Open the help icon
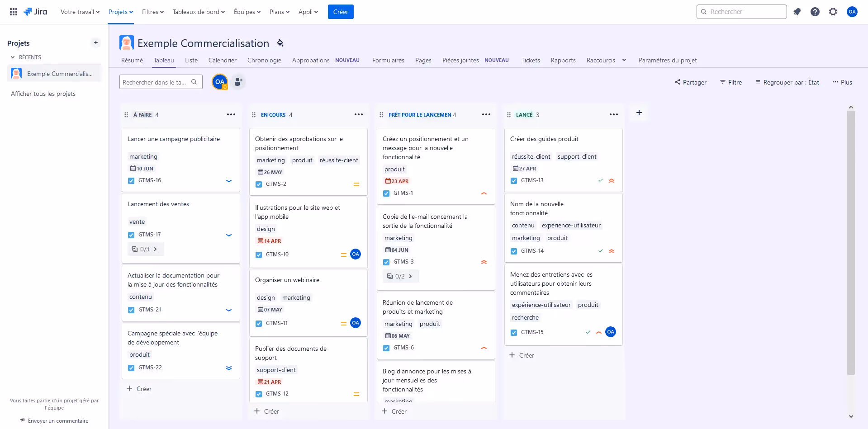Screen dimensions: 868x429 [x=815, y=11]
